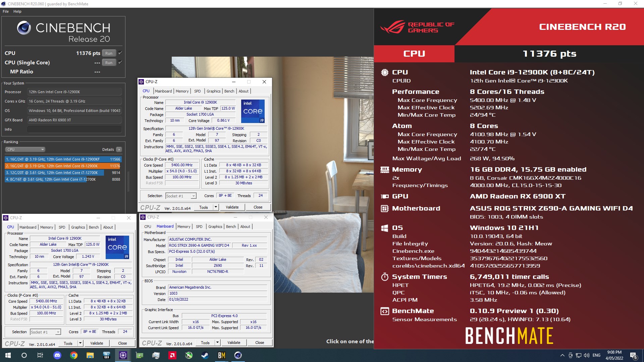This screenshot has height=362, width=644.
Task: Open the File menu in Cinebench
Action: [6, 11]
